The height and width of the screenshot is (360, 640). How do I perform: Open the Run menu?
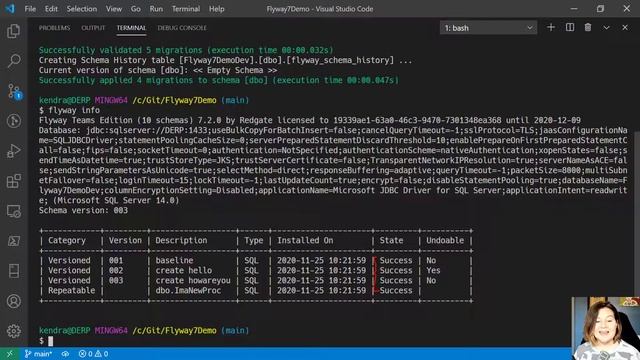coord(156,9)
